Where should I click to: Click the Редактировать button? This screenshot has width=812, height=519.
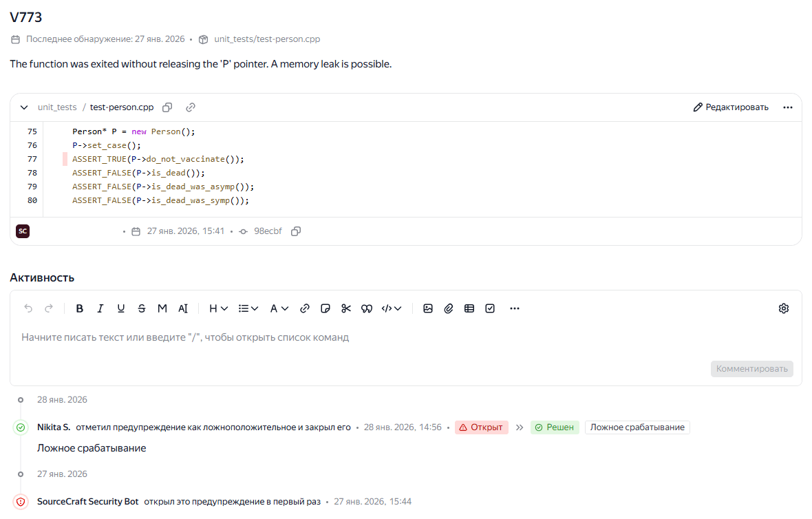coord(731,107)
